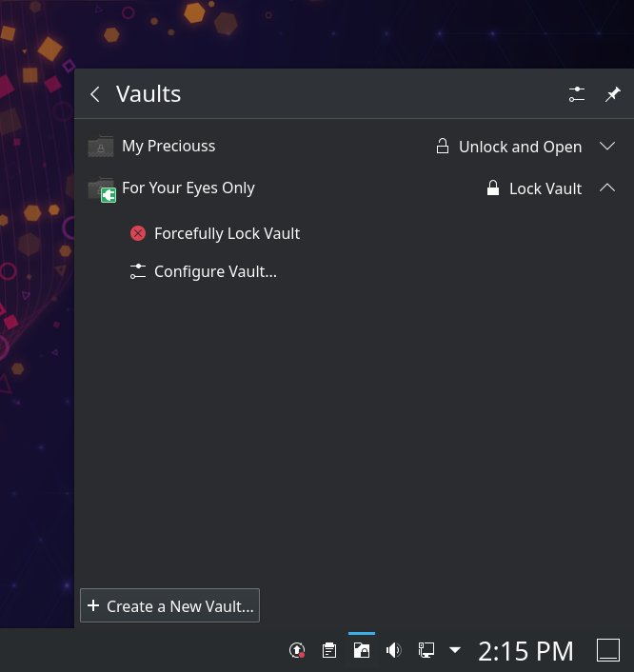
Task: Click Lock Vault for For Your Eyes Only
Action: (x=534, y=188)
